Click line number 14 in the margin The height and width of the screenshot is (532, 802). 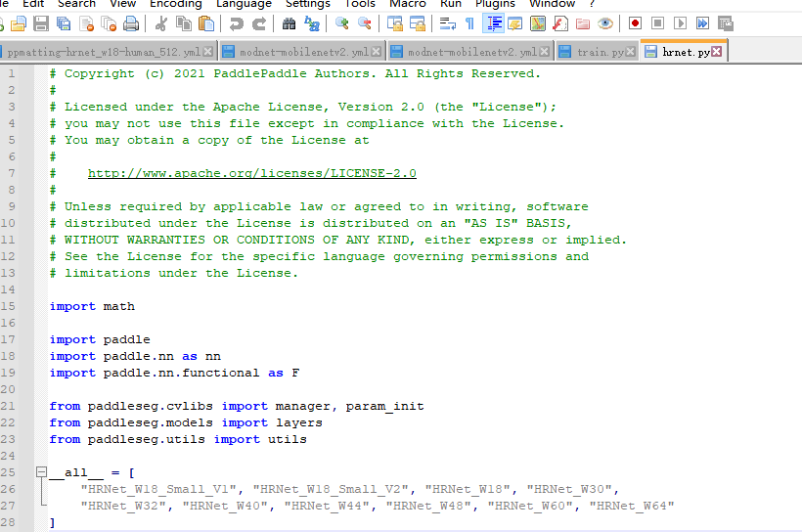click(8, 289)
